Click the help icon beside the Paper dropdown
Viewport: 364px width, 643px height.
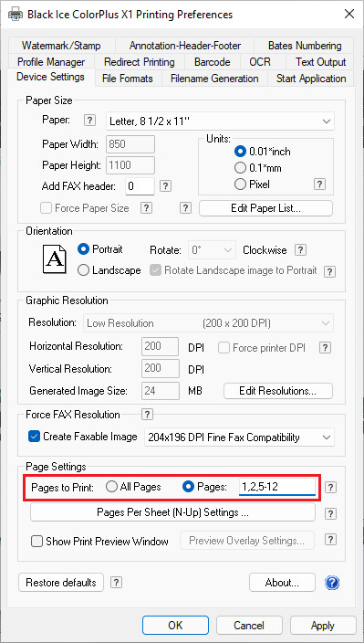click(89, 121)
